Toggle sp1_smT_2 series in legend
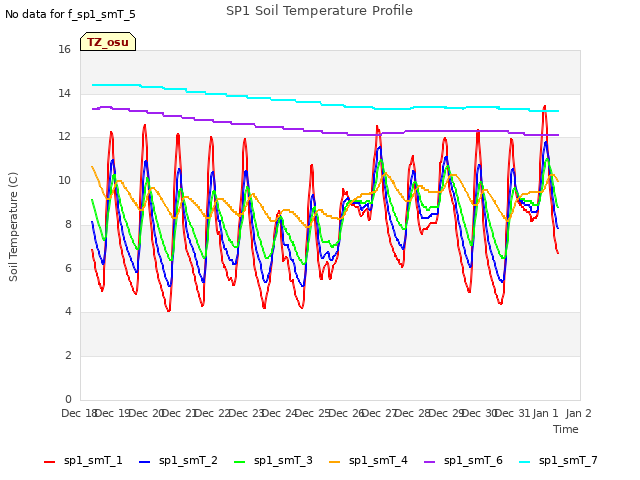This screenshot has width=640, height=480. (x=178, y=461)
